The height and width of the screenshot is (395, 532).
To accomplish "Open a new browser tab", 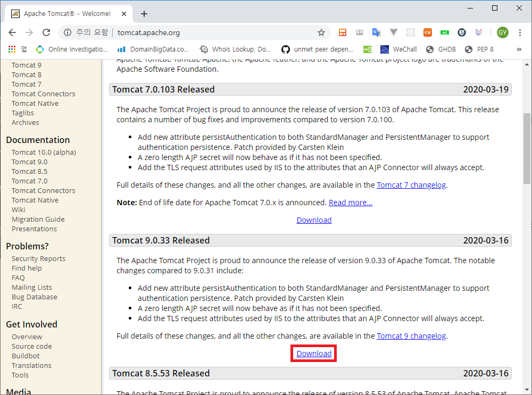I will pyautogui.click(x=144, y=14).
